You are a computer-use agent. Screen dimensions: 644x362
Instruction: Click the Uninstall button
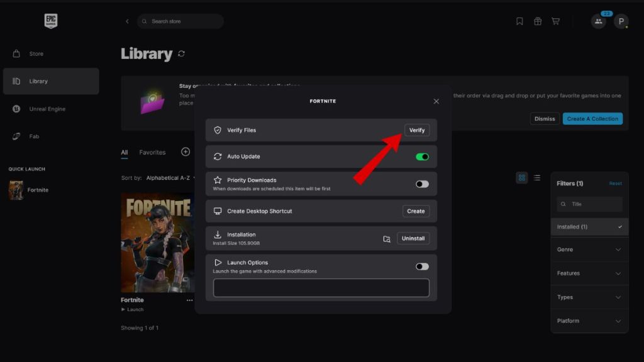pos(413,238)
